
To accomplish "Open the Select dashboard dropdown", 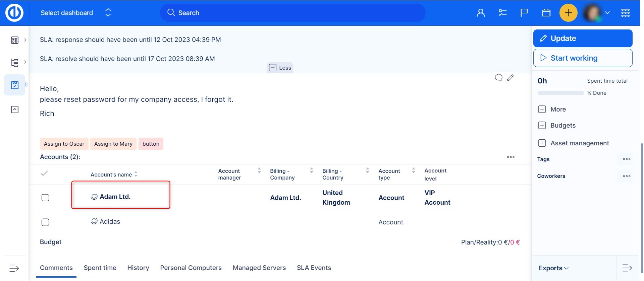I will (75, 13).
